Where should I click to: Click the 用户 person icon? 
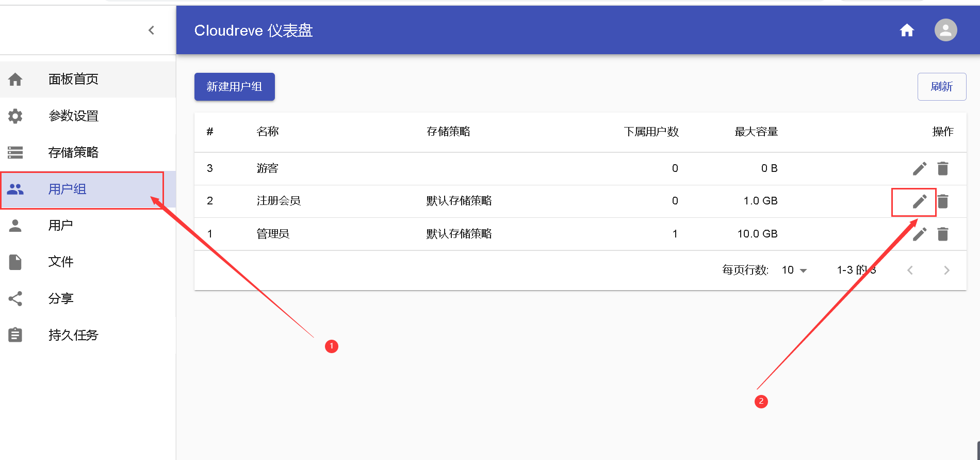pyautogui.click(x=15, y=226)
